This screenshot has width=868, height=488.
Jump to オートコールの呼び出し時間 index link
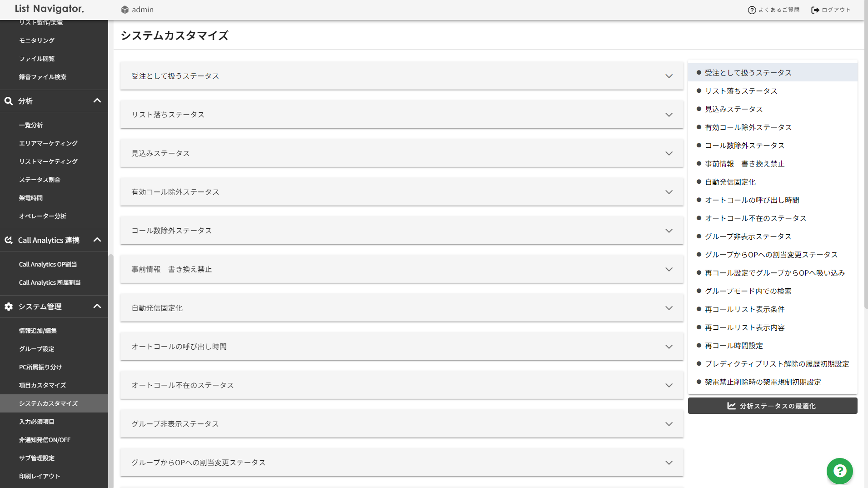[752, 200]
